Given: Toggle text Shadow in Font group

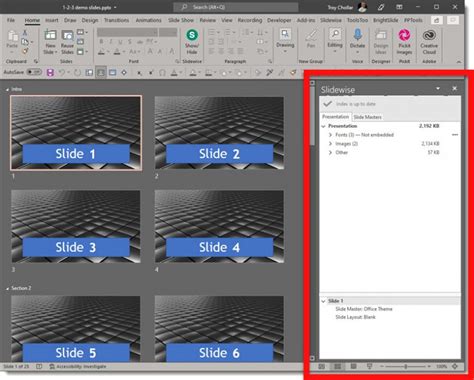Looking at the screenshot, I should [130, 42].
